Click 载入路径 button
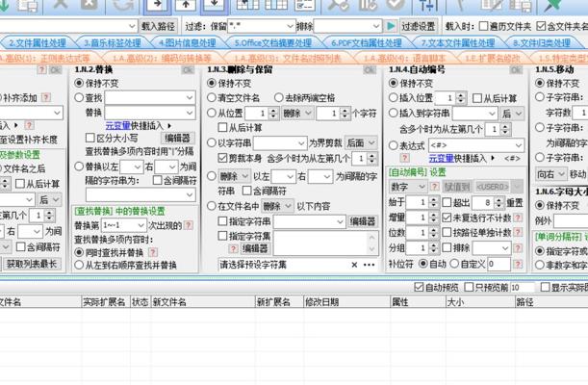This screenshot has height=385, width=588. point(158,26)
